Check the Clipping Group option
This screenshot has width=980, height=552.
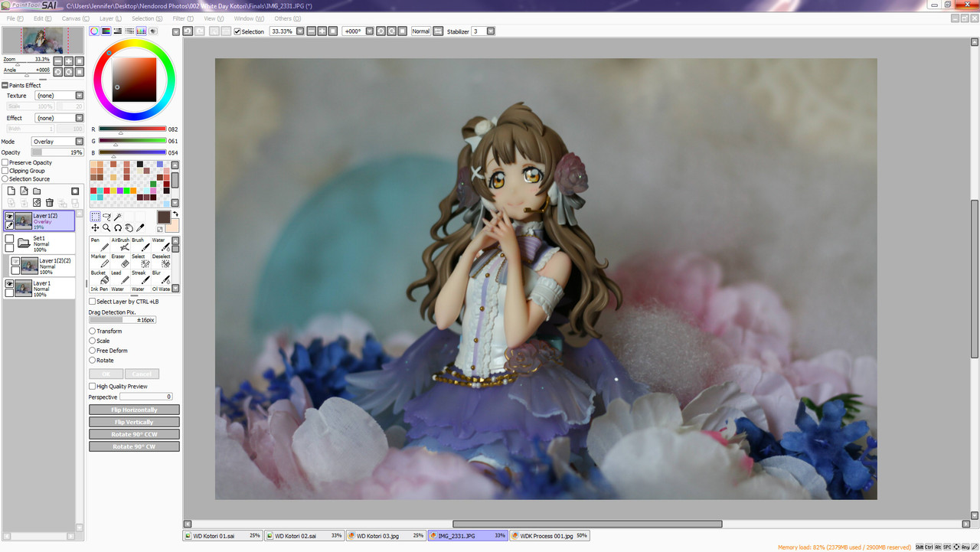[x=5, y=170]
